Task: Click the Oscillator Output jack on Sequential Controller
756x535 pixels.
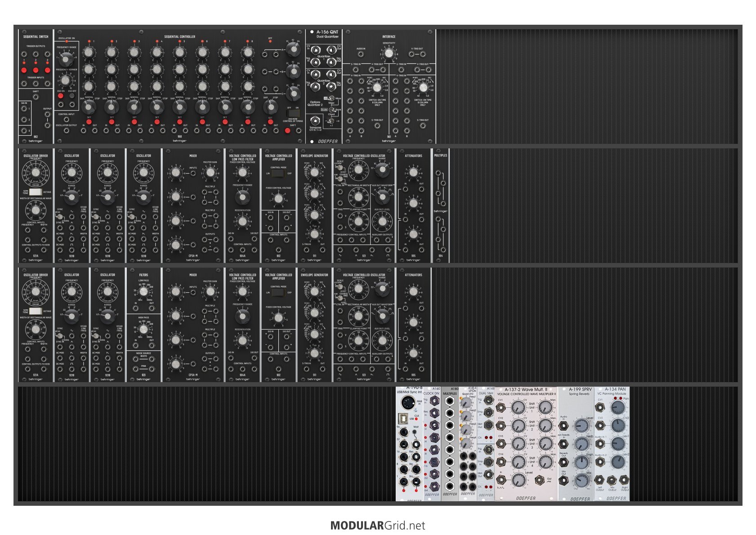Action: coord(67,131)
